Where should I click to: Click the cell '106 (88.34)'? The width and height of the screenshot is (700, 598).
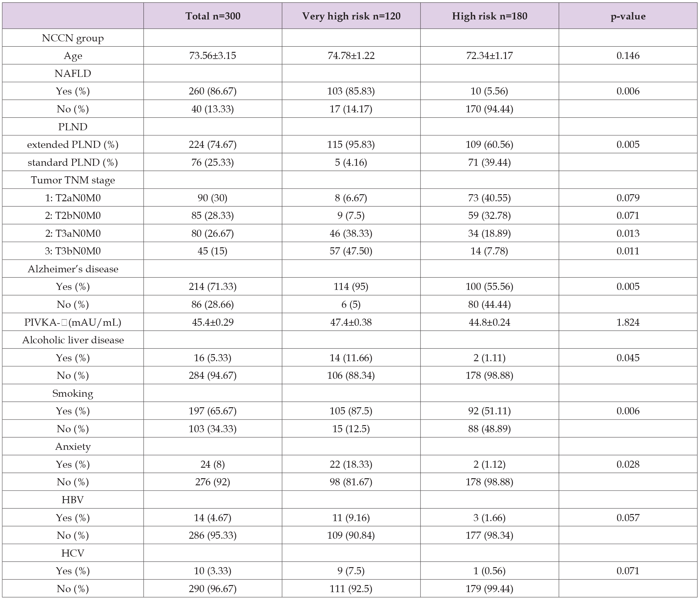(351, 375)
